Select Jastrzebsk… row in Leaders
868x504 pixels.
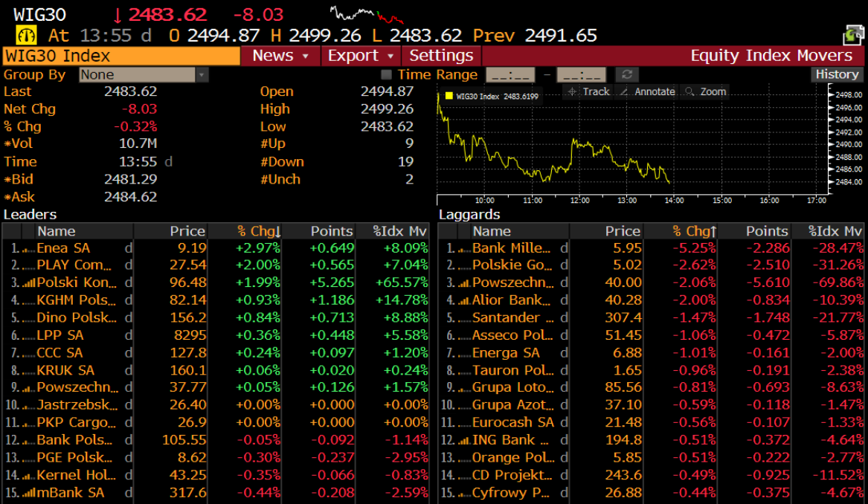pyautogui.click(x=216, y=406)
